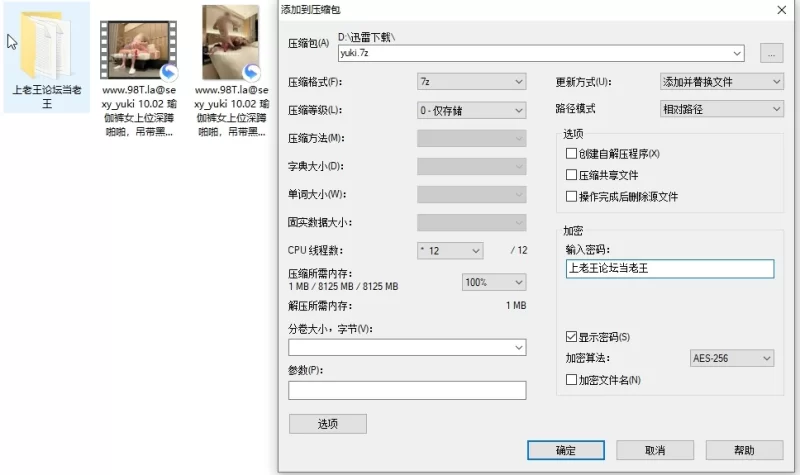Click the 压缩格式(F): label
This screenshot has height=475, width=800.
tap(315, 82)
